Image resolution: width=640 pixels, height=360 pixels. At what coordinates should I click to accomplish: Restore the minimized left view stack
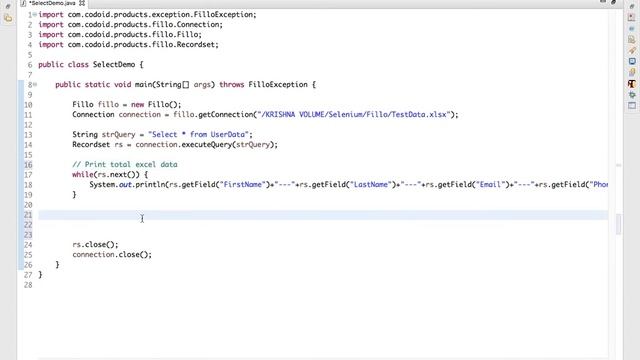[7, 7]
